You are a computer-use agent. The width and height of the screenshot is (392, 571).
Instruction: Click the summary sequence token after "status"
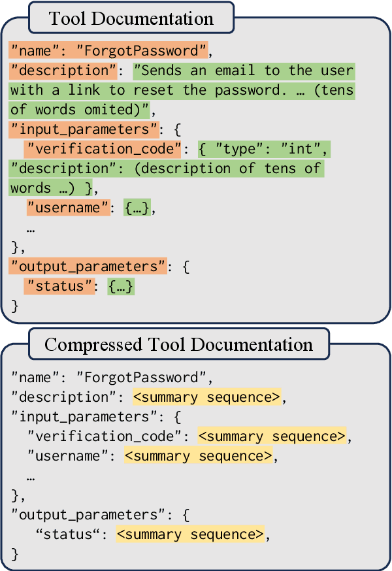click(190, 534)
